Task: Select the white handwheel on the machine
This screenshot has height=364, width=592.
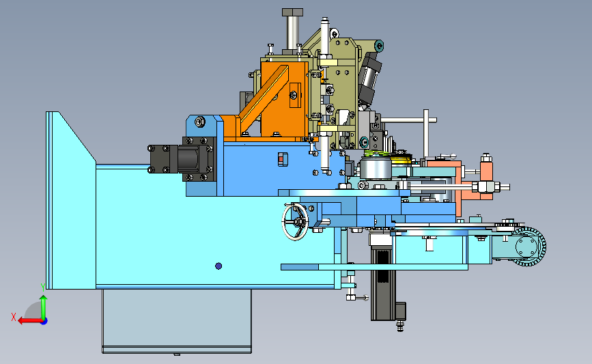Action: [x=295, y=222]
